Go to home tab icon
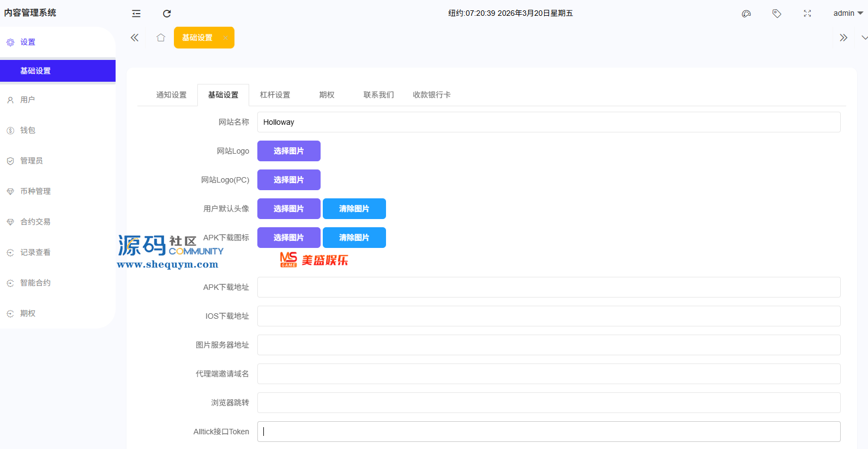Image resolution: width=868 pixels, height=449 pixels. [x=161, y=38]
